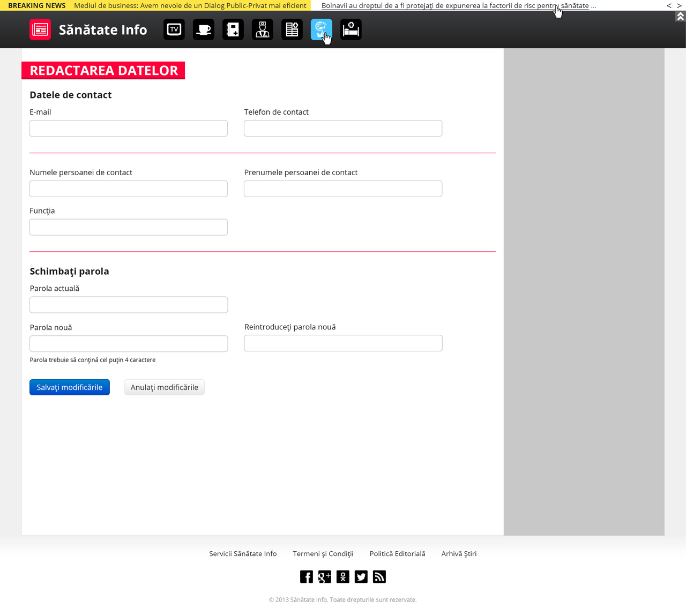This screenshot has height=616, width=686.
Task: Click the coffee cup icon in header
Action: click(204, 29)
